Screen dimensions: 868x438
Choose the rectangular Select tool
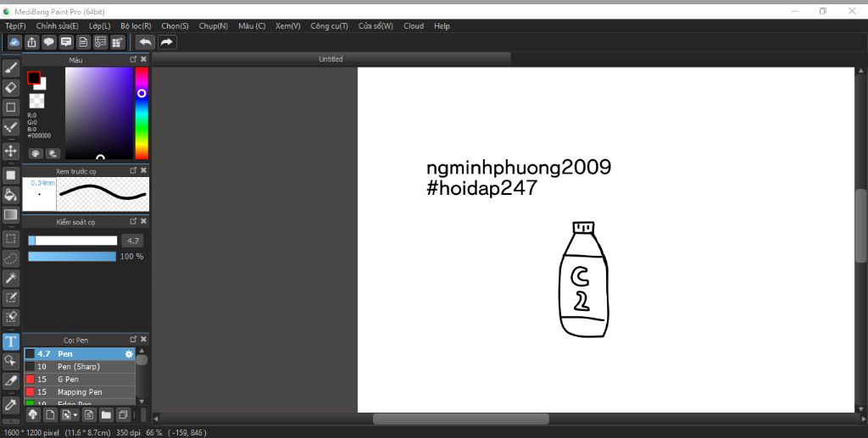[10, 239]
